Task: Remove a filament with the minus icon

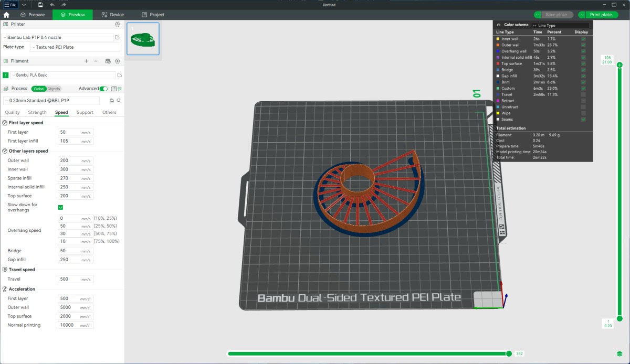Action: tap(96, 61)
